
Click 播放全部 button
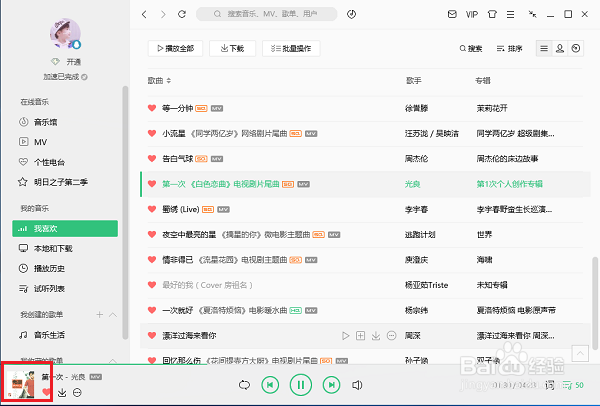click(175, 49)
